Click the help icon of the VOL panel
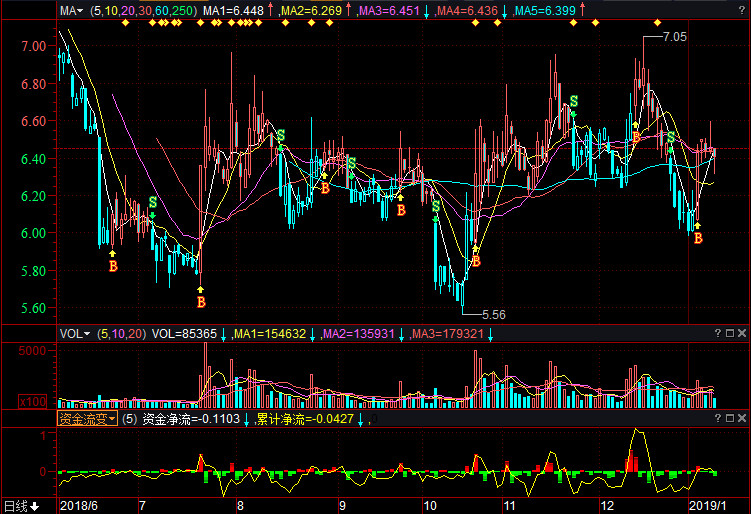Screen dimensions: 751x514 [x=717, y=333]
